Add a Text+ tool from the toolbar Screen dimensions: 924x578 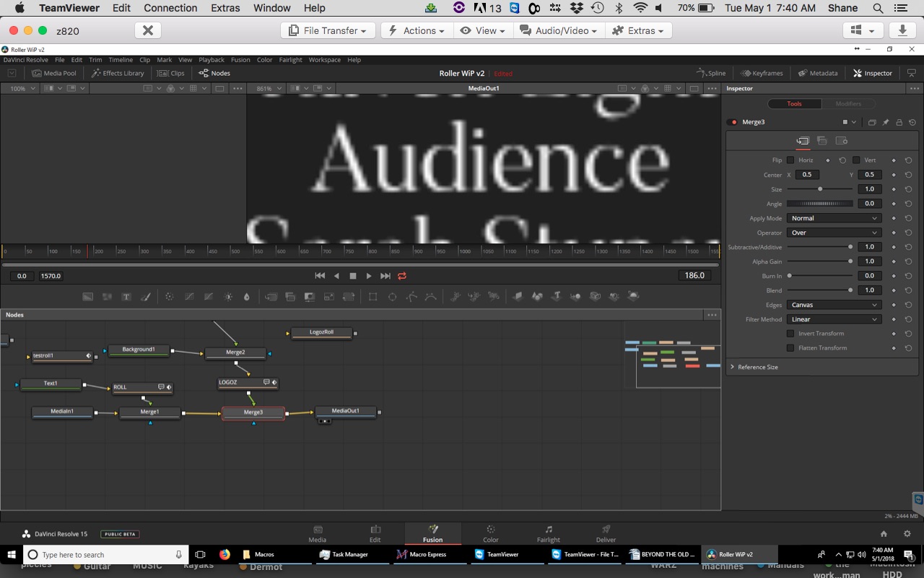(126, 296)
